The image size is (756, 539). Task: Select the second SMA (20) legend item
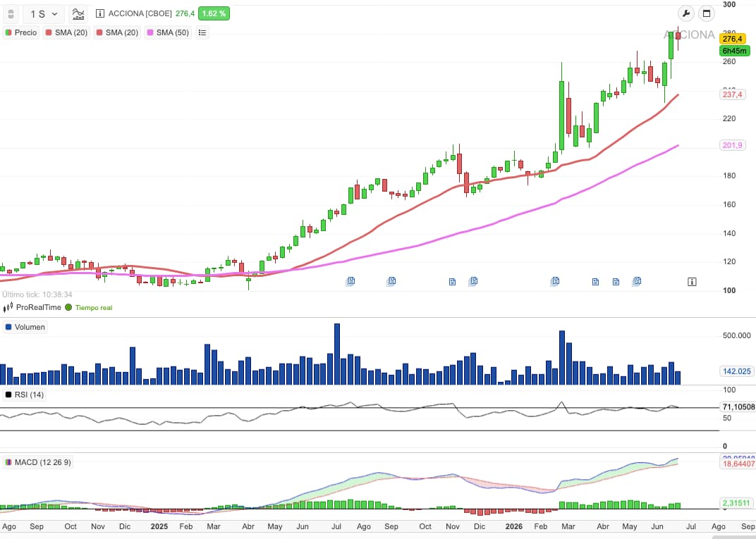(x=117, y=32)
